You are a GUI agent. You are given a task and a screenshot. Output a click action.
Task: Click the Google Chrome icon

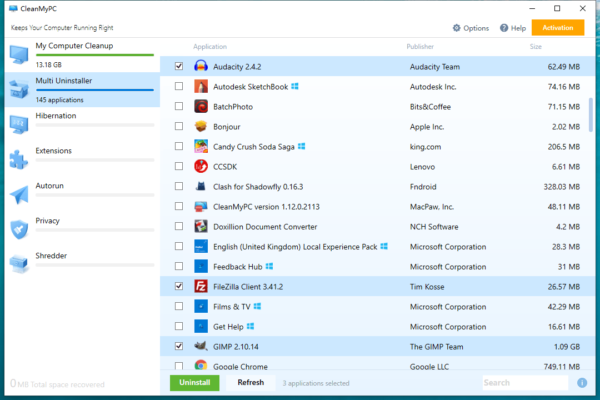coord(201,365)
